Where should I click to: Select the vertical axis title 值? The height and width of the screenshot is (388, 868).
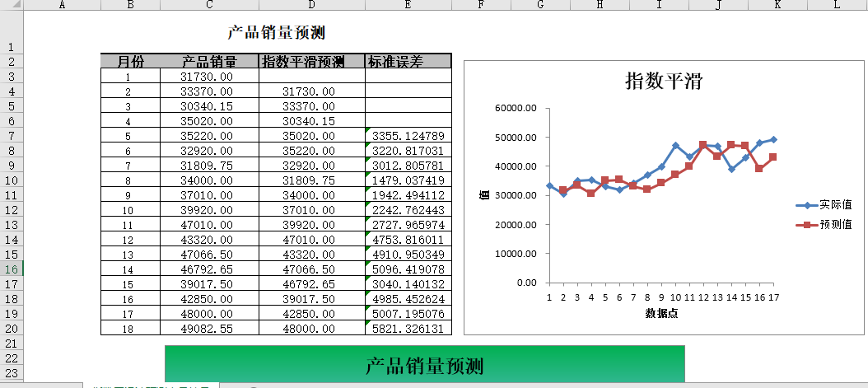coord(485,194)
